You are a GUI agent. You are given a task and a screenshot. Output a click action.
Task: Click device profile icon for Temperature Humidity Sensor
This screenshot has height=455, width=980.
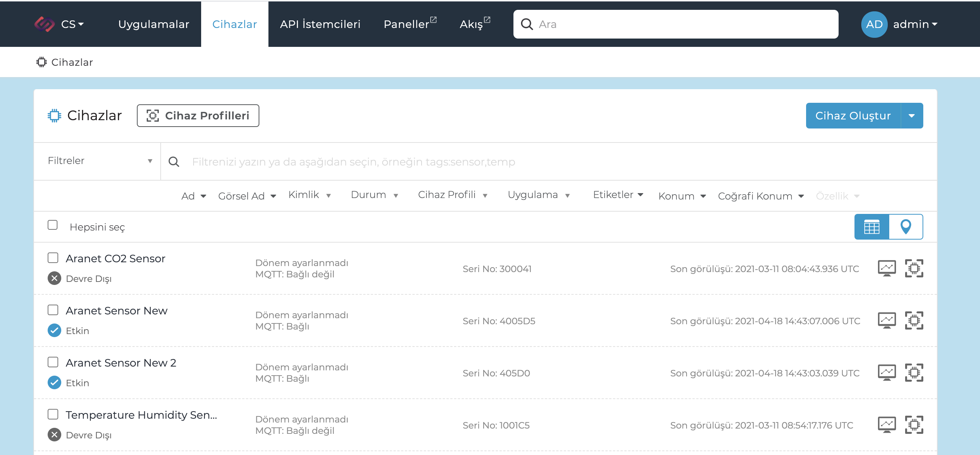coord(913,425)
